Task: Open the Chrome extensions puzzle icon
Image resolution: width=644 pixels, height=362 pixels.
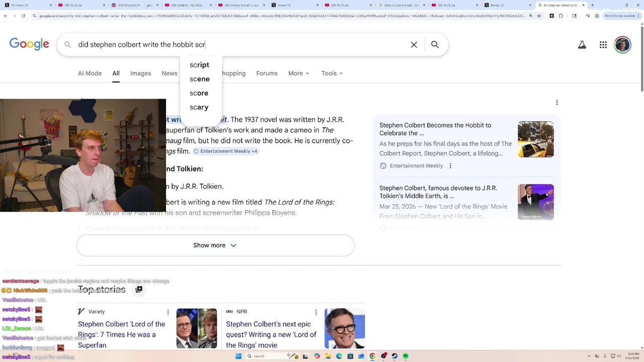Action: click(561, 16)
